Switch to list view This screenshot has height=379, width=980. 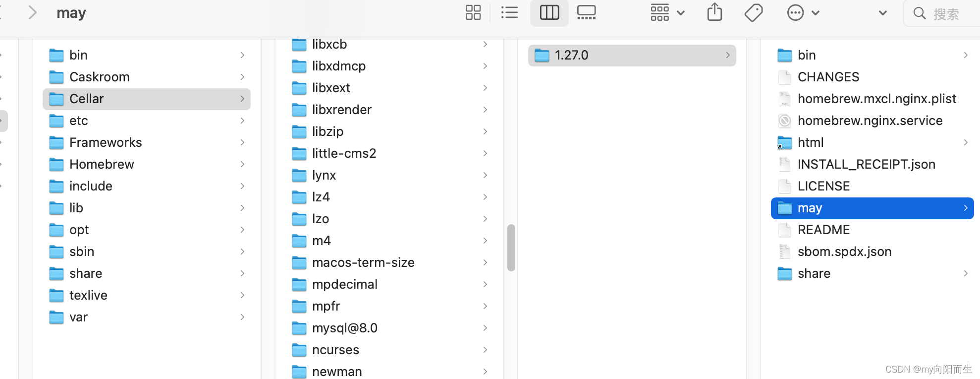[510, 13]
